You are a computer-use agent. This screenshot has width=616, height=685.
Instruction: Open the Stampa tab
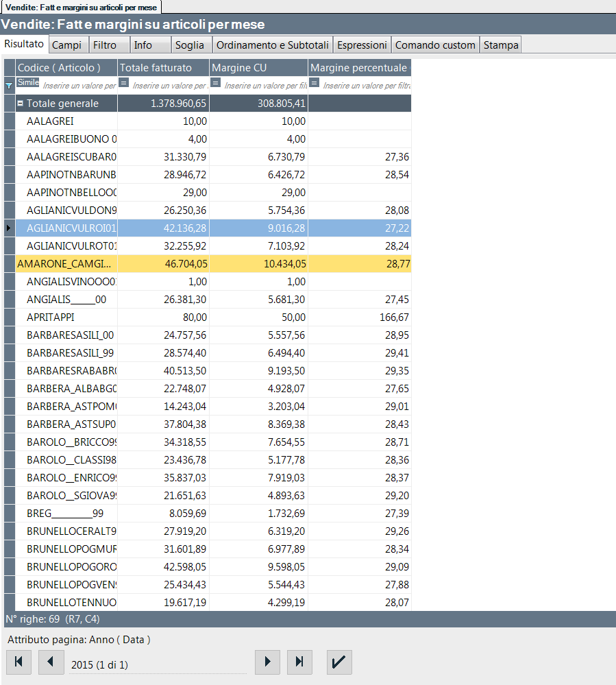coord(501,45)
